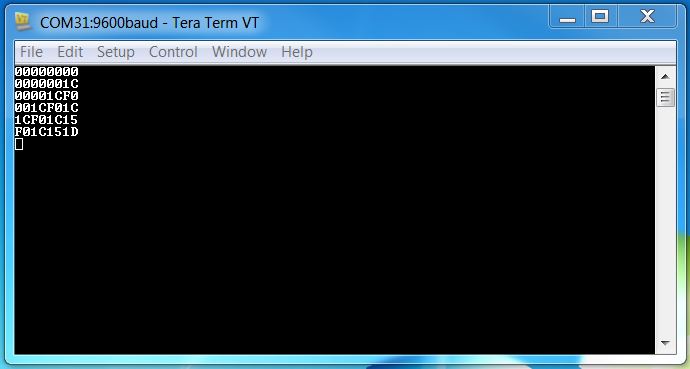Click the vertical scrollbar thumb
The image size is (690, 369).
click(x=665, y=97)
